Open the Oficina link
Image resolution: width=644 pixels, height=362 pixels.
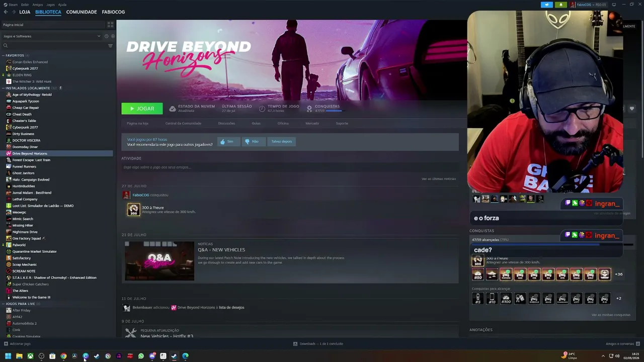pyautogui.click(x=283, y=123)
